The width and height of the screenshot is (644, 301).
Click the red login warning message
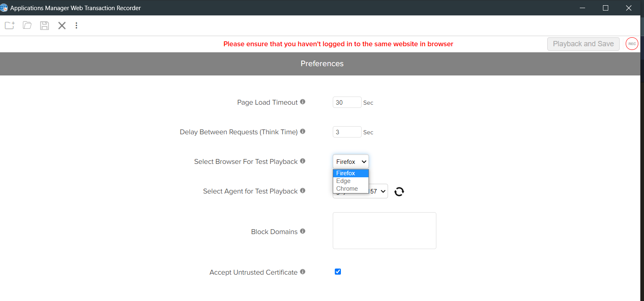(338, 44)
